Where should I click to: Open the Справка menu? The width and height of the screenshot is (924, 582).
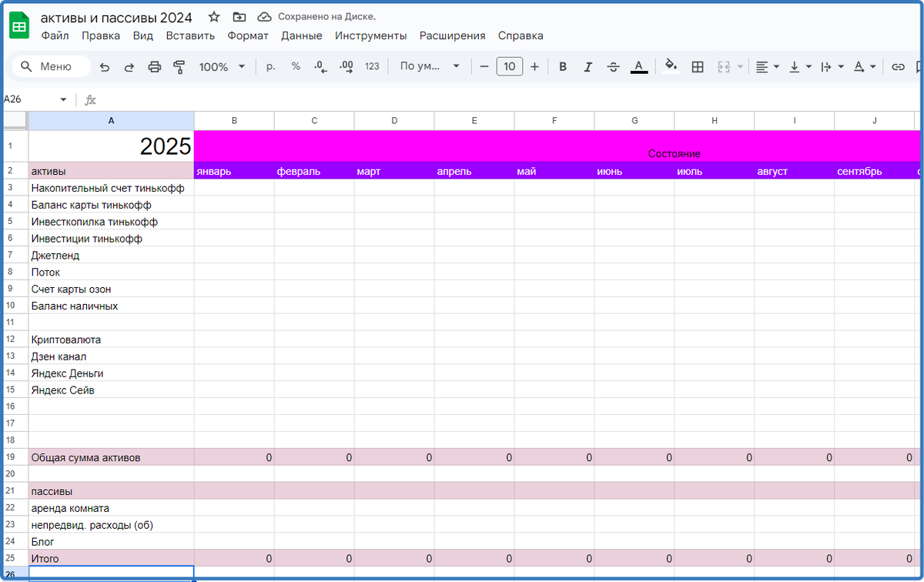tap(521, 35)
